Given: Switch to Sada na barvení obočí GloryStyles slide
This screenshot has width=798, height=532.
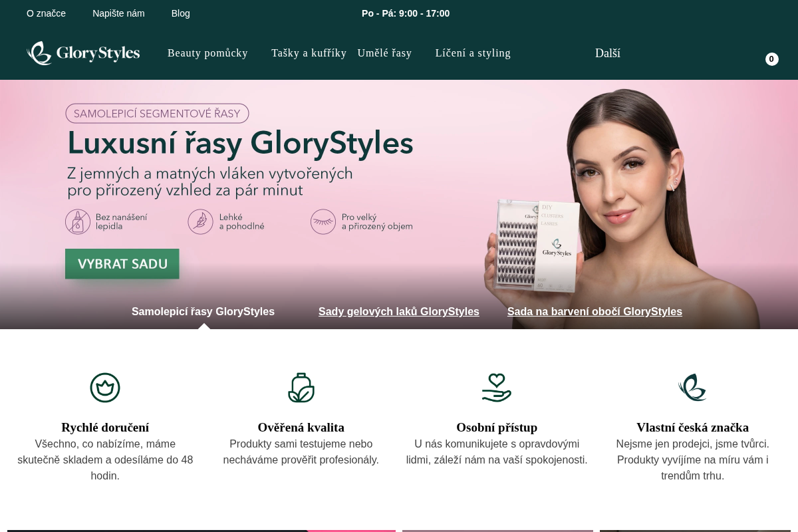Looking at the screenshot, I should [x=595, y=311].
